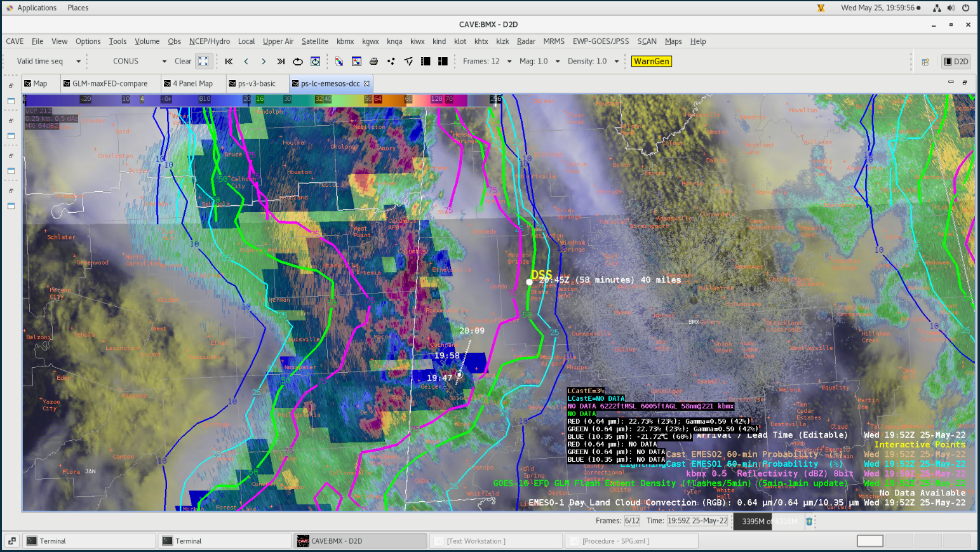Step back one frame
This screenshot has height=552, width=980.
(246, 62)
